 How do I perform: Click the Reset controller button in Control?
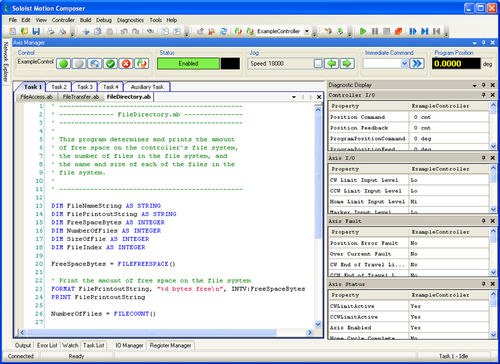tap(142, 63)
